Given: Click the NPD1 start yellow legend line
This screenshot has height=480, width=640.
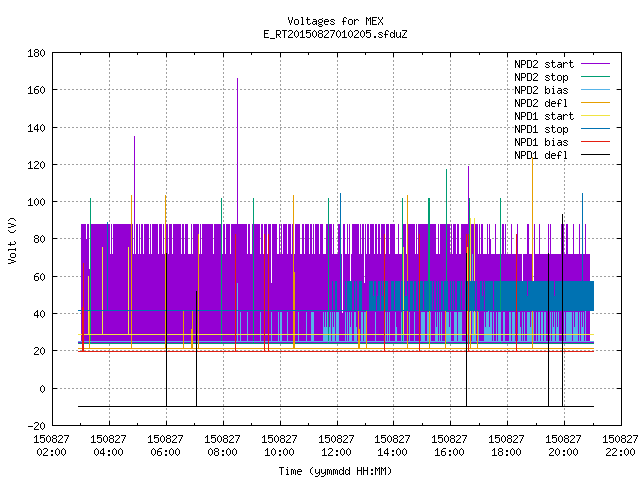Looking at the screenshot, I should (595, 116).
